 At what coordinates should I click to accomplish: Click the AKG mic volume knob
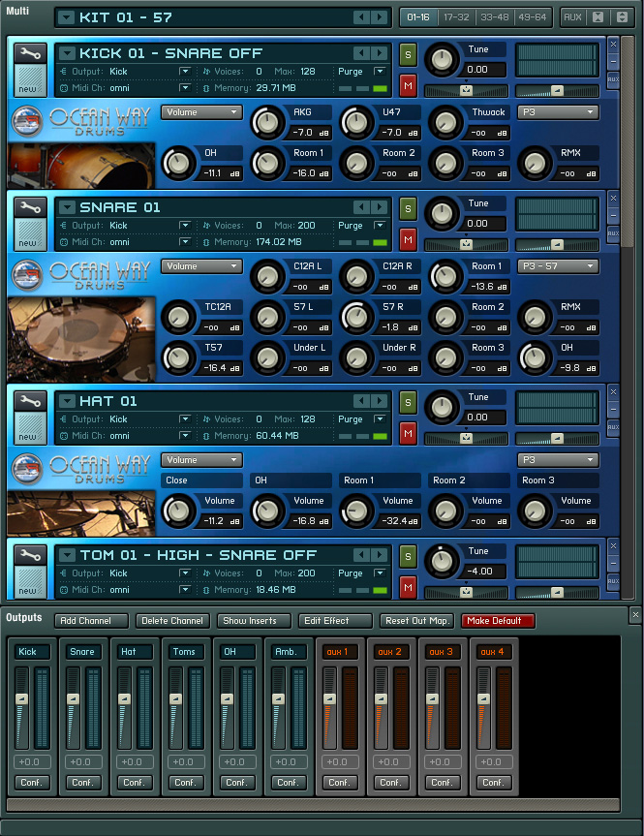point(266,121)
